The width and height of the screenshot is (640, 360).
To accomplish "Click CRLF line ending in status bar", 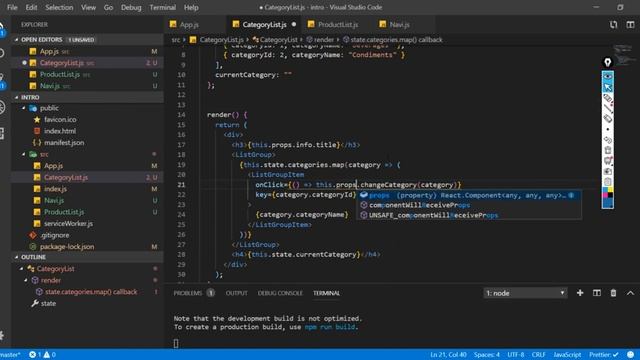I will tap(538, 355).
